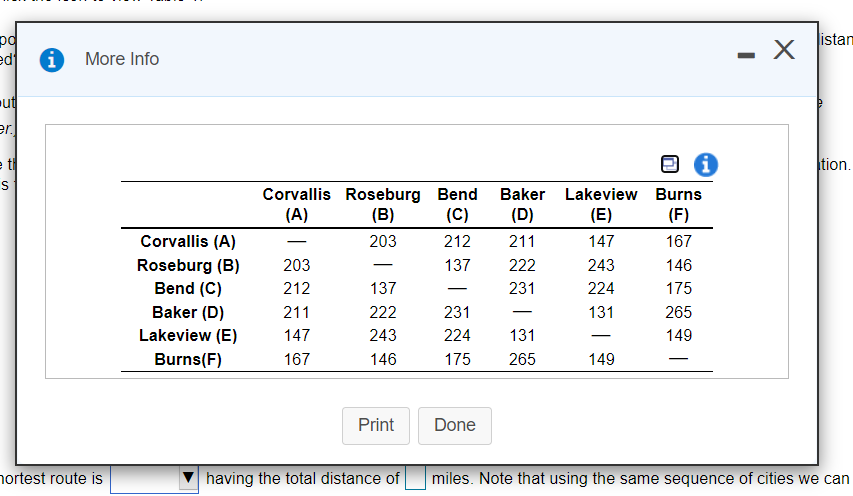Click 265 in the Burns(F) row

[x=522, y=359]
